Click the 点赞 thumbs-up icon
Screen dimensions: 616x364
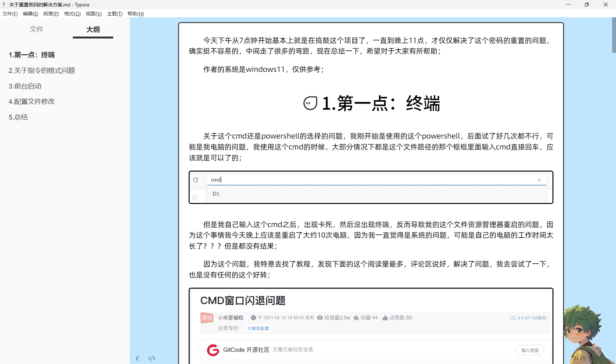pos(385,318)
